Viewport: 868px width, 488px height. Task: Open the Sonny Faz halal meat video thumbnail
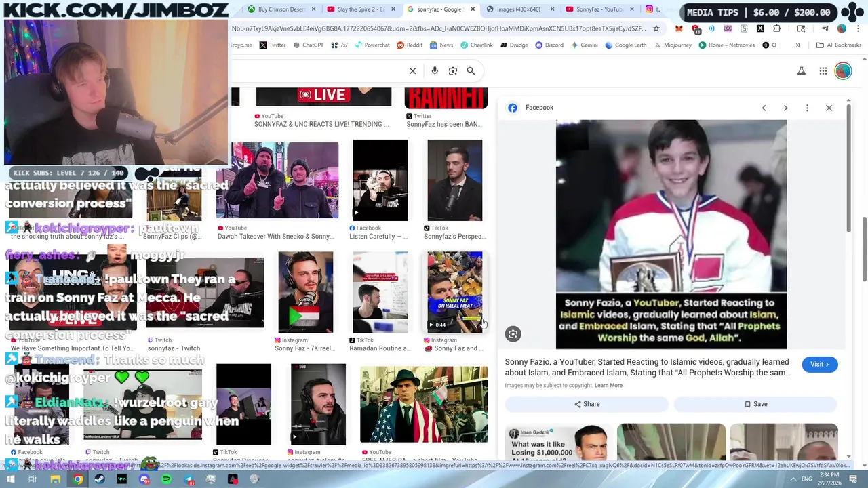pyautogui.click(x=454, y=292)
